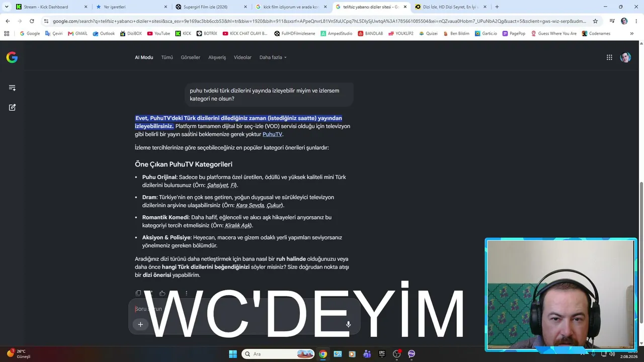
Task: Switch to the Tümü results tab
Action: click(x=167, y=57)
